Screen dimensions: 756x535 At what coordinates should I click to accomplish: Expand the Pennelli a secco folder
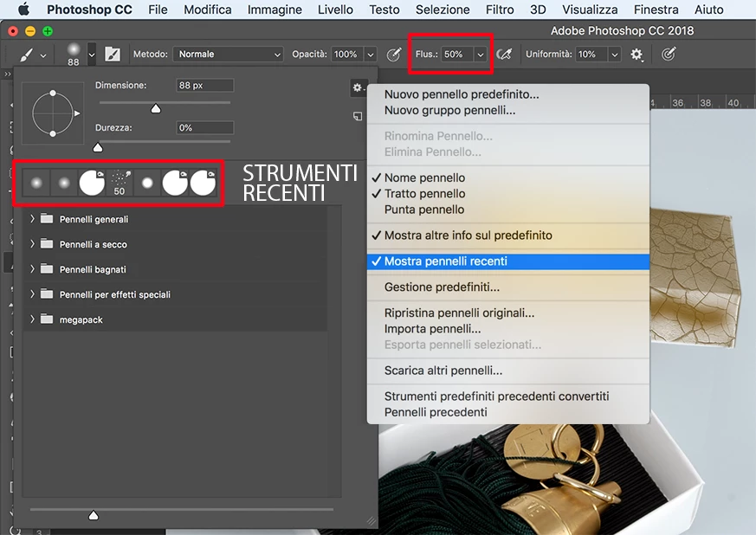pos(32,244)
